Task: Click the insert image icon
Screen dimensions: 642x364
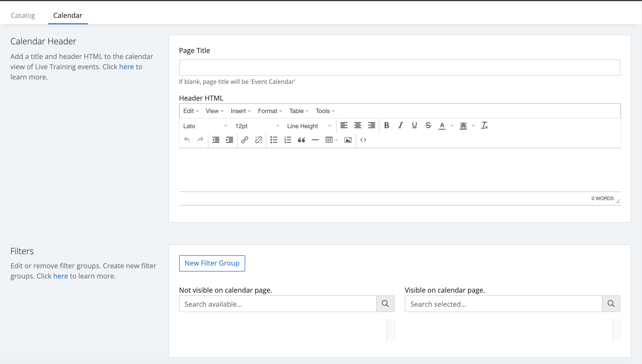Action: (x=348, y=140)
